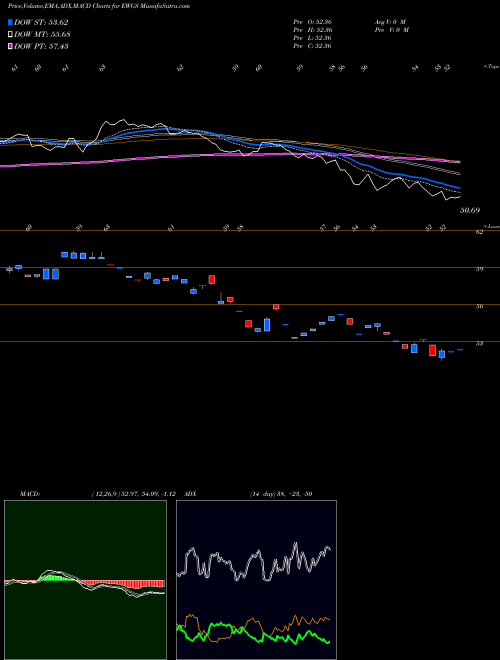Click the 53 price axis label
The width and height of the screenshot is (500, 660).
pyautogui.click(x=479, y=343)
